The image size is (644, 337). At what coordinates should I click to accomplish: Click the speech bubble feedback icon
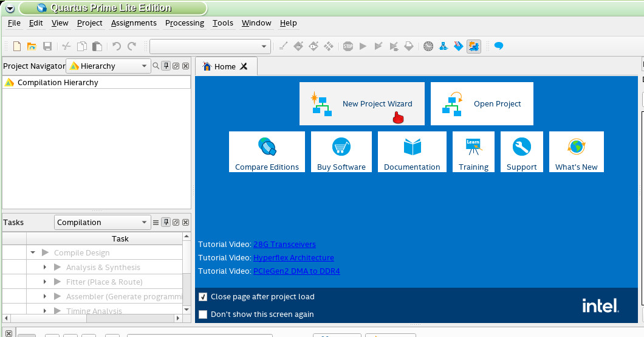tap(499, 46)
